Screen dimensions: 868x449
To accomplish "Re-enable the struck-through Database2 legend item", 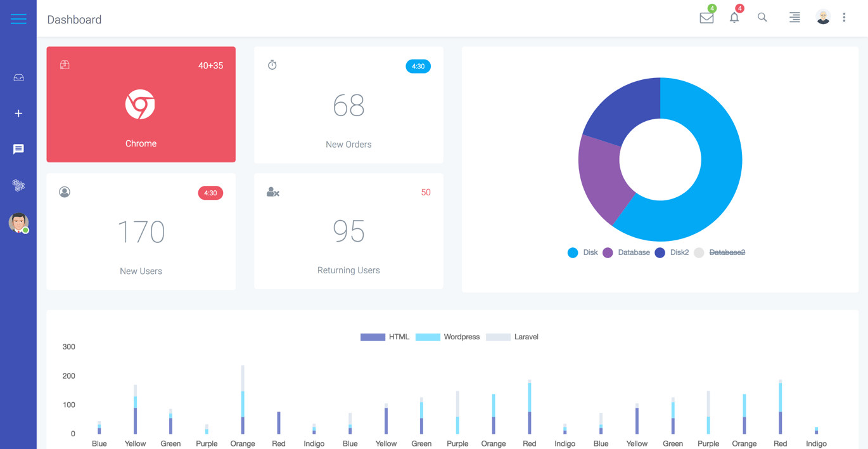I will pyautogui.click(x=720, y=252).
